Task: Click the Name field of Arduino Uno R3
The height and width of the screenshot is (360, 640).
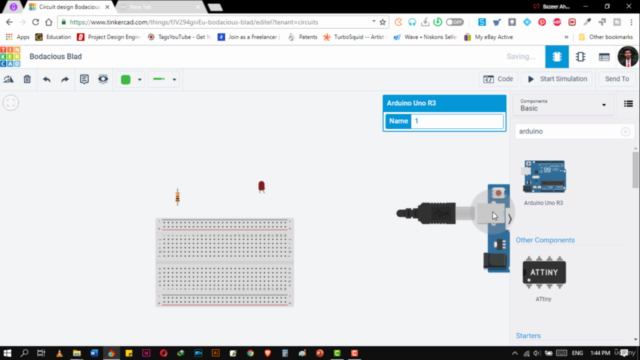Action: tap(457, 121)
